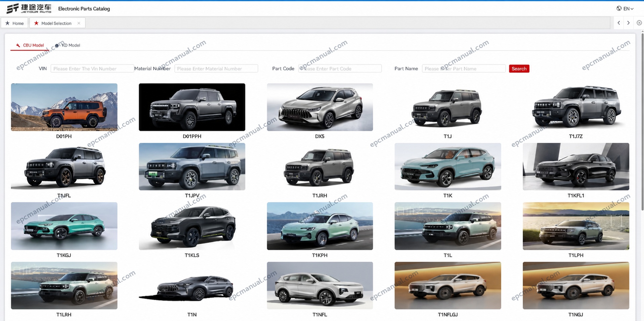
Task: Click the red Search button
Action: (x=519, y=69)
